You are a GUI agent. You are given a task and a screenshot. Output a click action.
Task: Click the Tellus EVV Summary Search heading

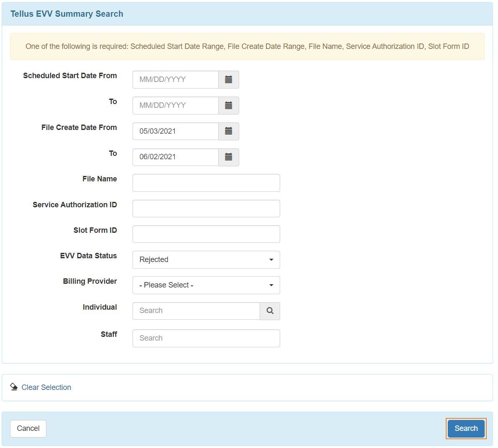(x=67, y=14)
